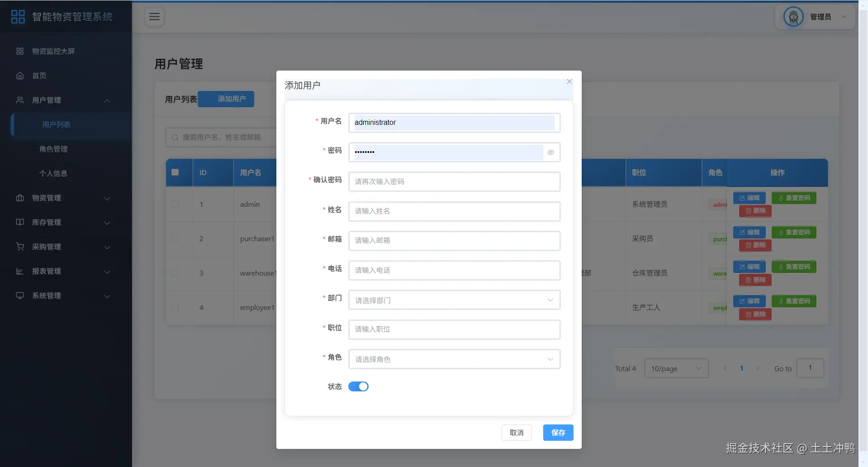Check the admin row checkbox

(175, 204)
